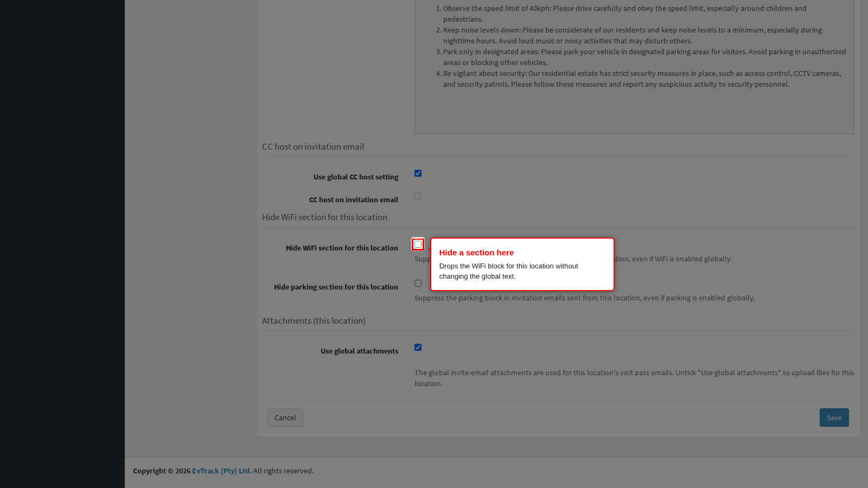Image resolution: width=868 pixels, height=488 pixels.
Task: Click inside the visitor rules text editor area
Action: pyautogui.click(x=634, y=67)
